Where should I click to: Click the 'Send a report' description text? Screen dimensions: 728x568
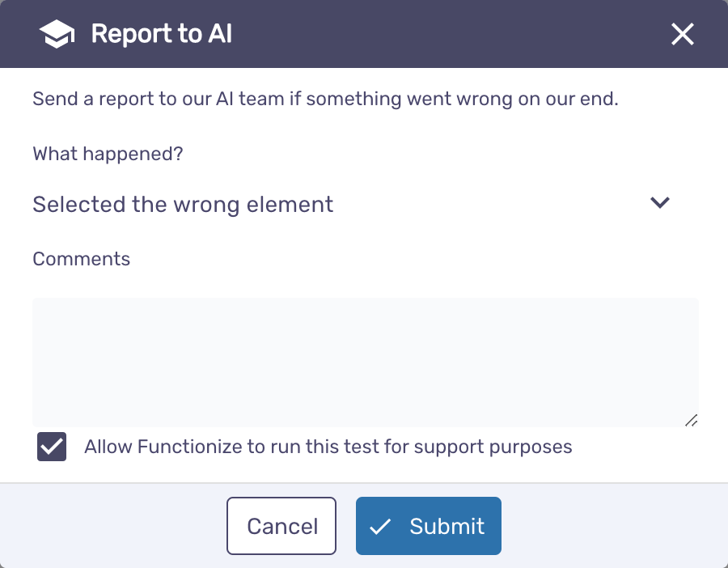325,99
